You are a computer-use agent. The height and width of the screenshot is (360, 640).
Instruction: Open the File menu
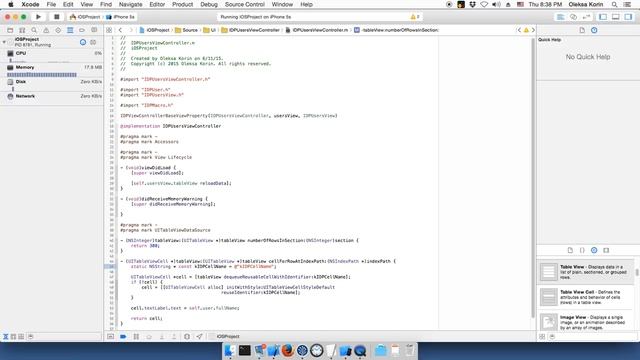51,4
